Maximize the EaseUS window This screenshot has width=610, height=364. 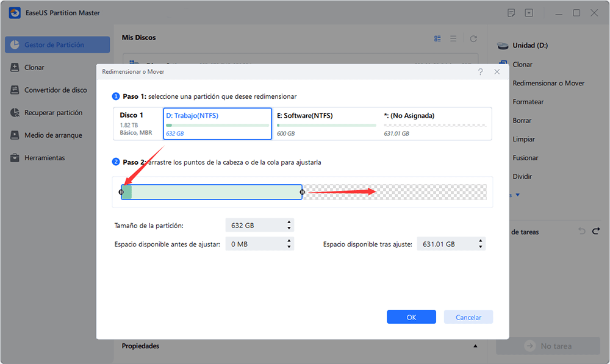tap(576, 13)
